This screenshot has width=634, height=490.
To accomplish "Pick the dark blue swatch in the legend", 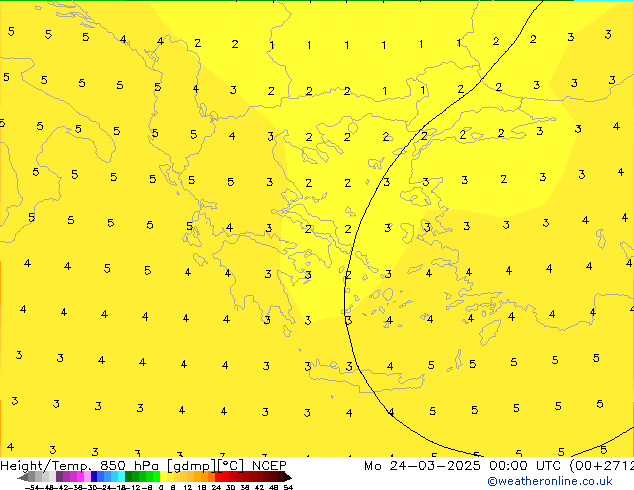I will 94,477.
